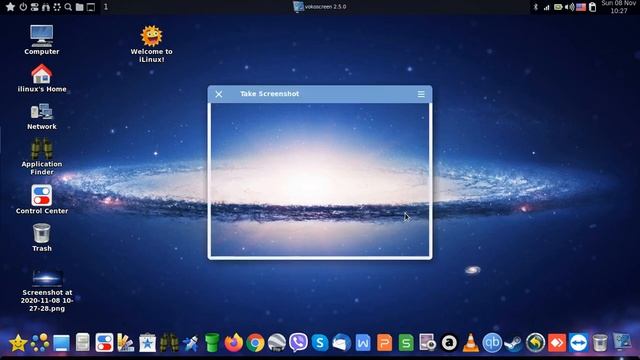
Task: Open the trash can in dock
Action: point(600,343)
